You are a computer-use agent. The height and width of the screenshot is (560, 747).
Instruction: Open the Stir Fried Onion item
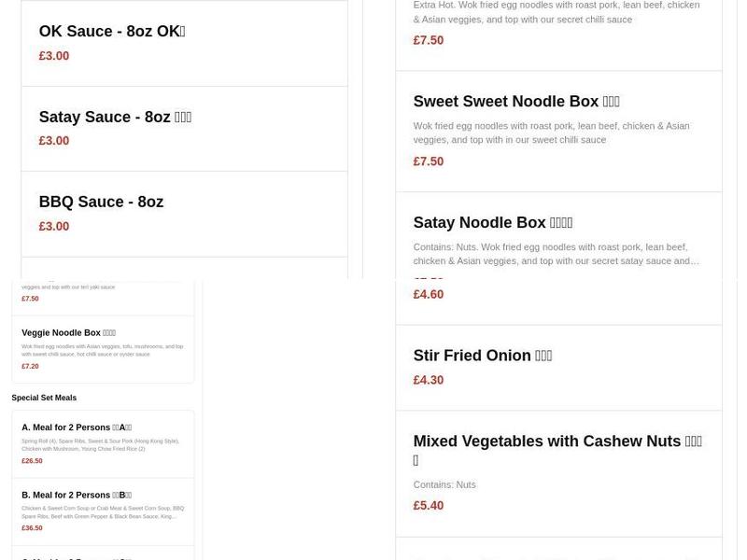[x=483, y=355]
